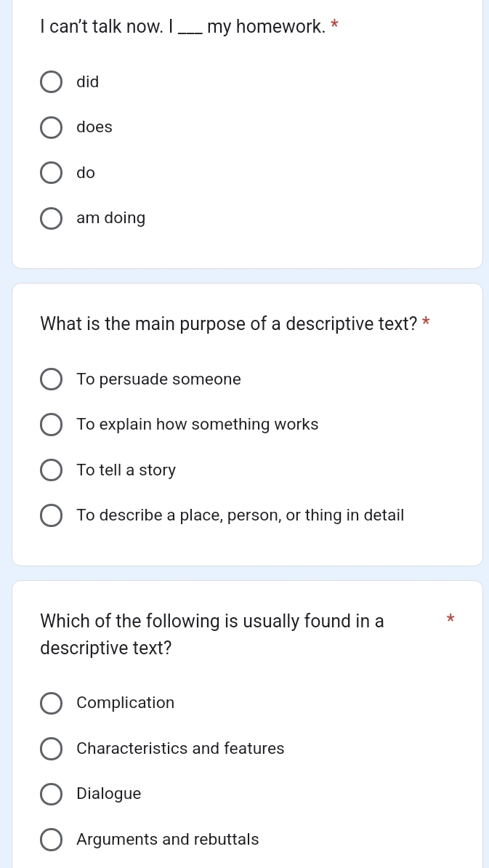Click the "Dialogue" option label text

click(x=109, y=794)
